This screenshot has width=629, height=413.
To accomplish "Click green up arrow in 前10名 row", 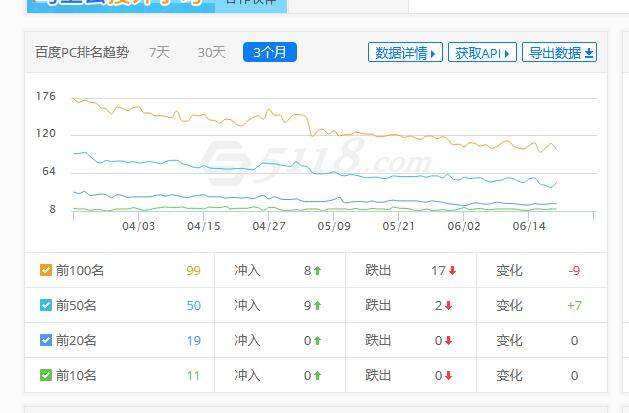I will pyautogui.click(x=317, y=376).
